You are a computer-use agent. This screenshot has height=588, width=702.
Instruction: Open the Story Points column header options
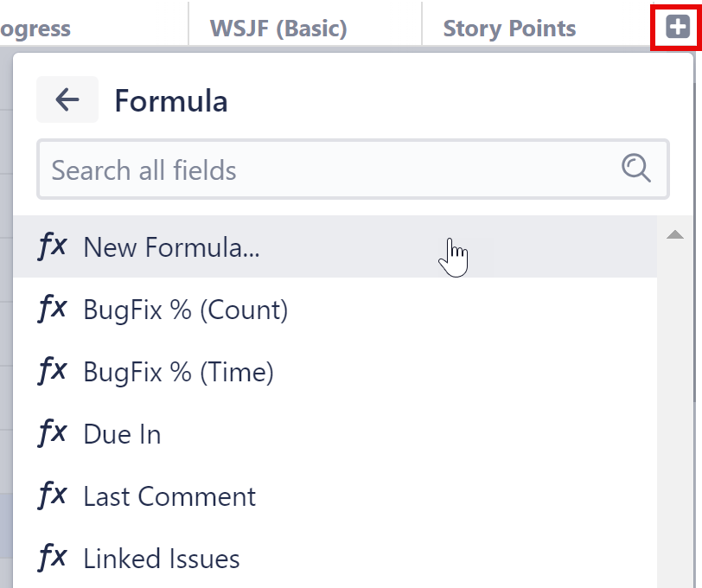[509, 28]
